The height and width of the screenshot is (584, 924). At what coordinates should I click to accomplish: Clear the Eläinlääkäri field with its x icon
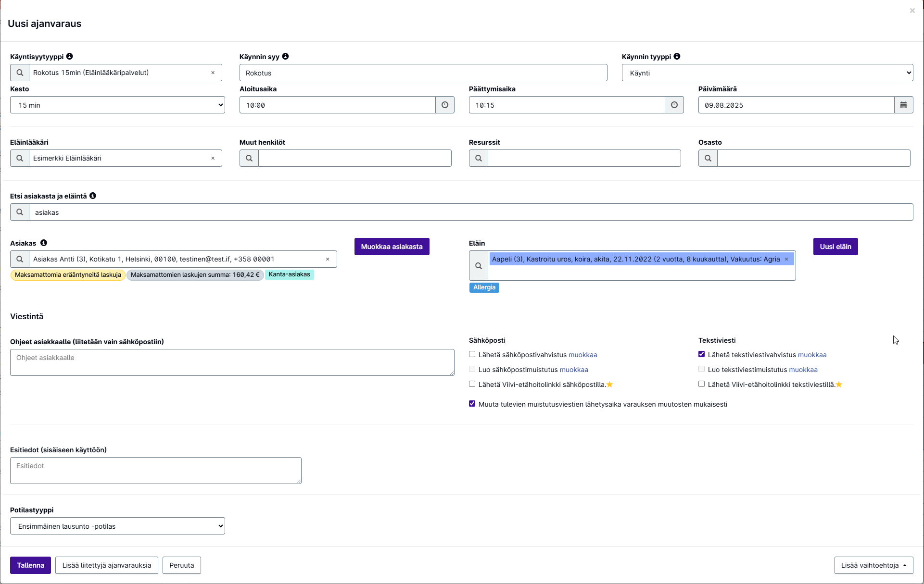click(213, 158)
